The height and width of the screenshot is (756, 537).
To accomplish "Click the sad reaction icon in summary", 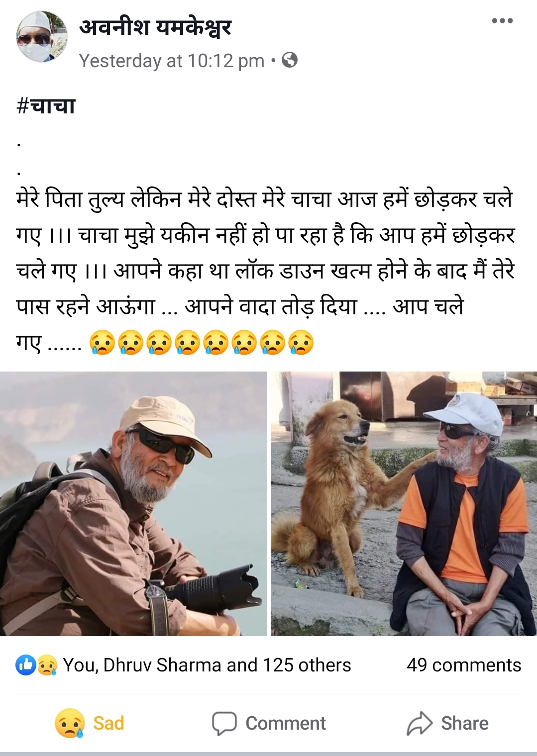I will click(47, 665).
